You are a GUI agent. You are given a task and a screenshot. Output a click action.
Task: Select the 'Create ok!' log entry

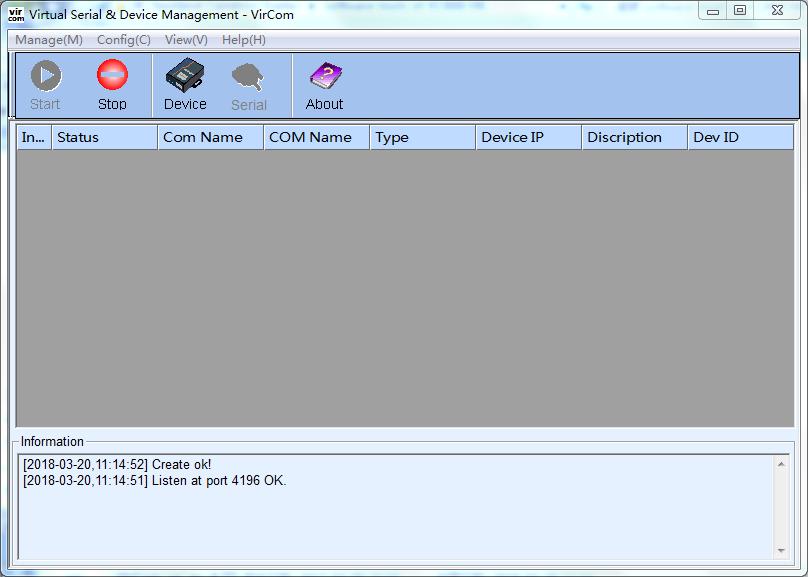[x=117, y=464]
